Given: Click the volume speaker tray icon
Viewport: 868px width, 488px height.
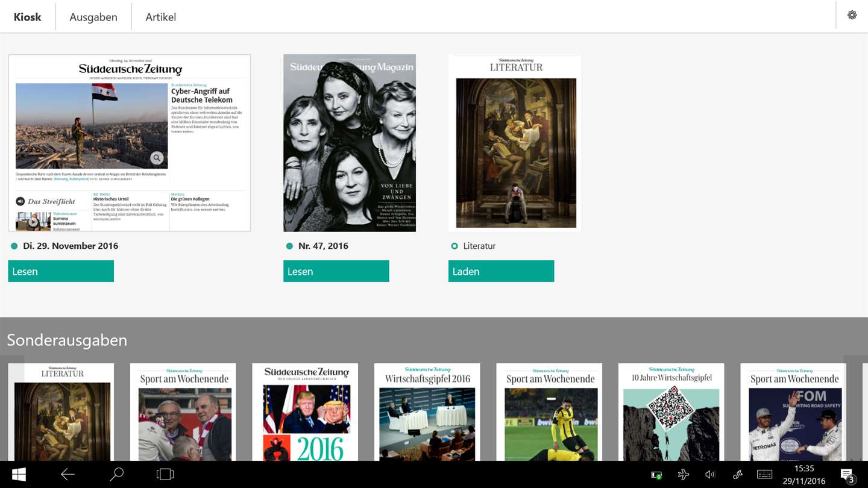Looking at the screenshot, I should 710,475.
